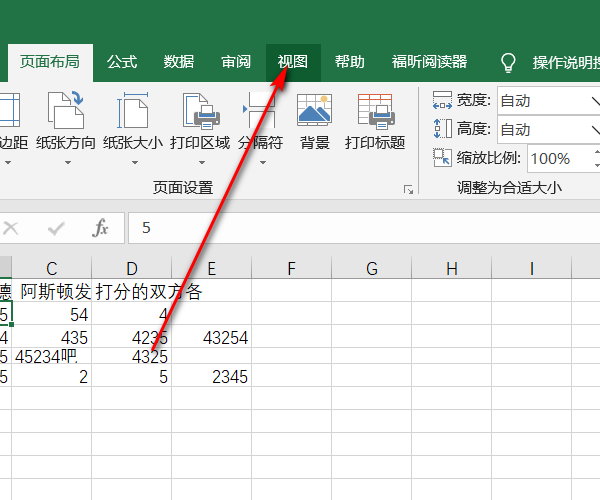
Task: Expand the Print Area (打印区域) dropdown arrow
Action: 202,163
